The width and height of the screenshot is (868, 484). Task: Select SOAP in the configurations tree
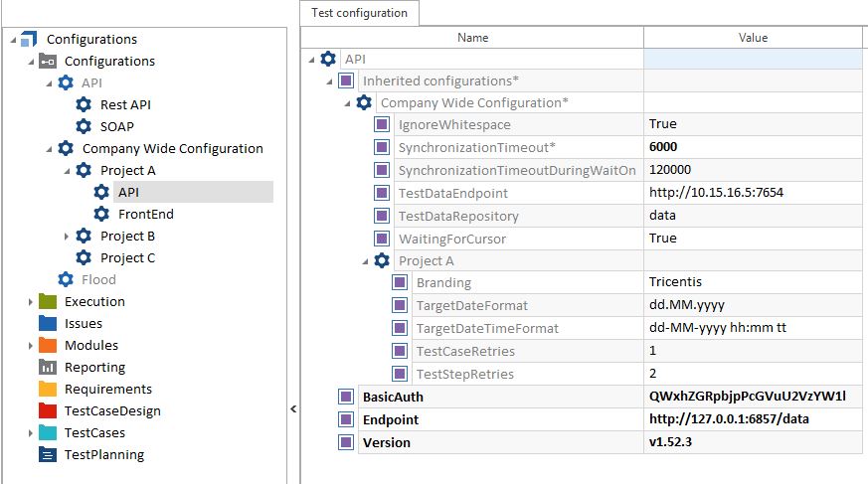(x=116, y=126)
